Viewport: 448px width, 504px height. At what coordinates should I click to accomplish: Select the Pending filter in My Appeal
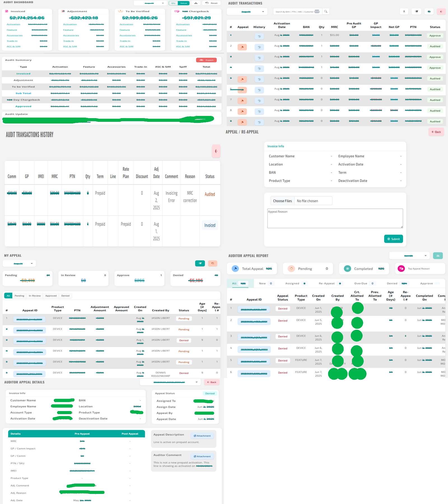click(x=19, y=296)
